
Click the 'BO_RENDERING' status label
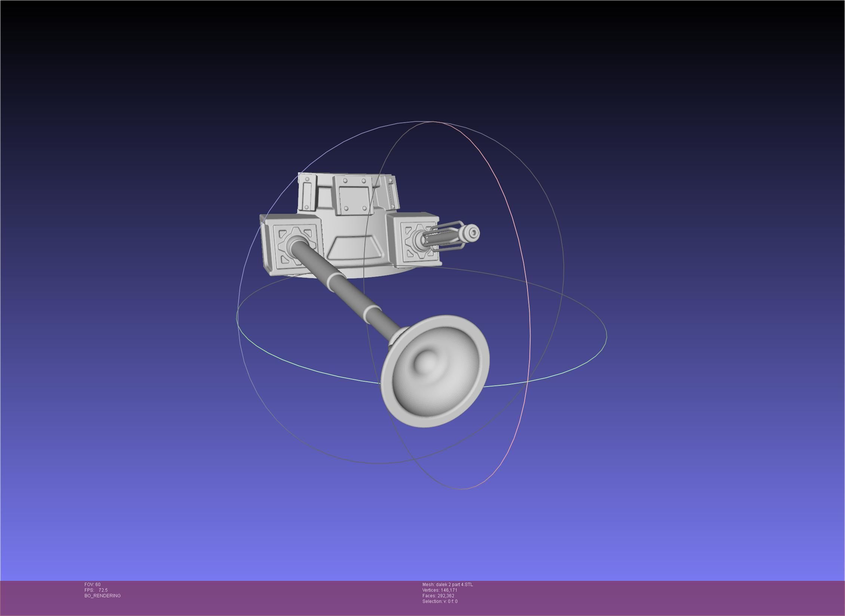coord(102,596)
